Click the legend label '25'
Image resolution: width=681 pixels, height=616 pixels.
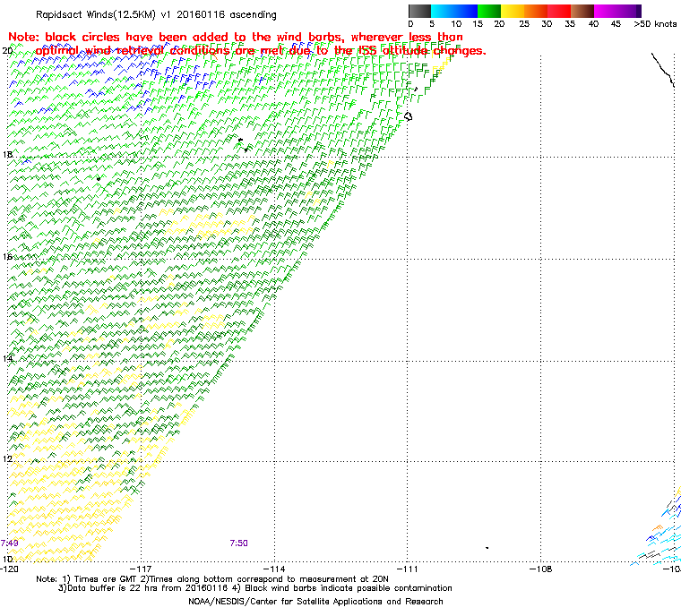click(x=524, y=24)
